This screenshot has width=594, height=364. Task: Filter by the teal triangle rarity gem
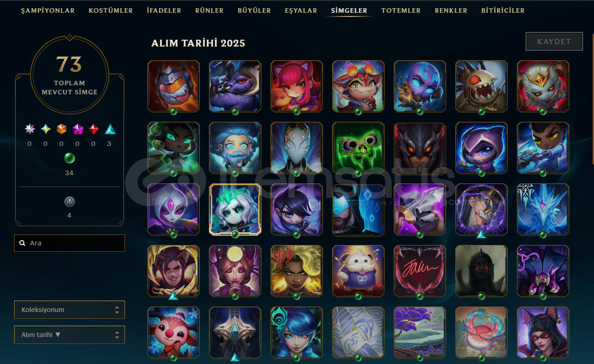[110, 130]
